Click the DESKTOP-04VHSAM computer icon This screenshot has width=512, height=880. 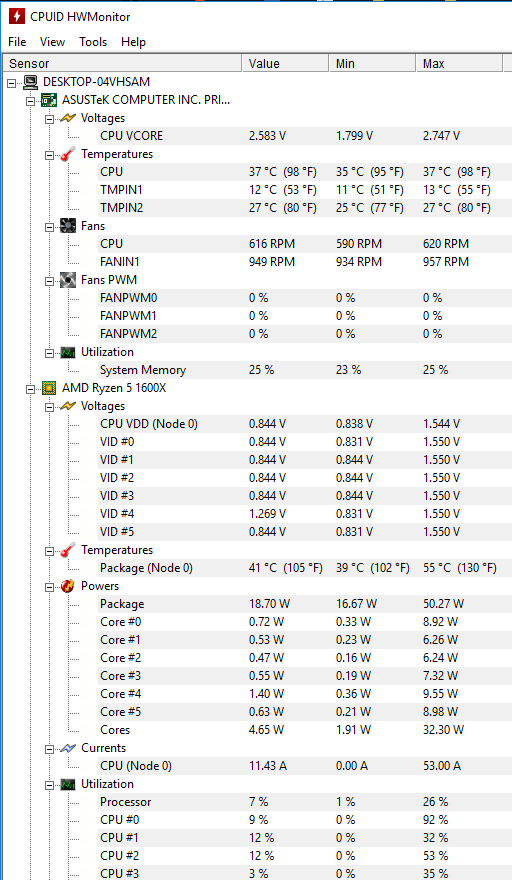tap(31, 82)
